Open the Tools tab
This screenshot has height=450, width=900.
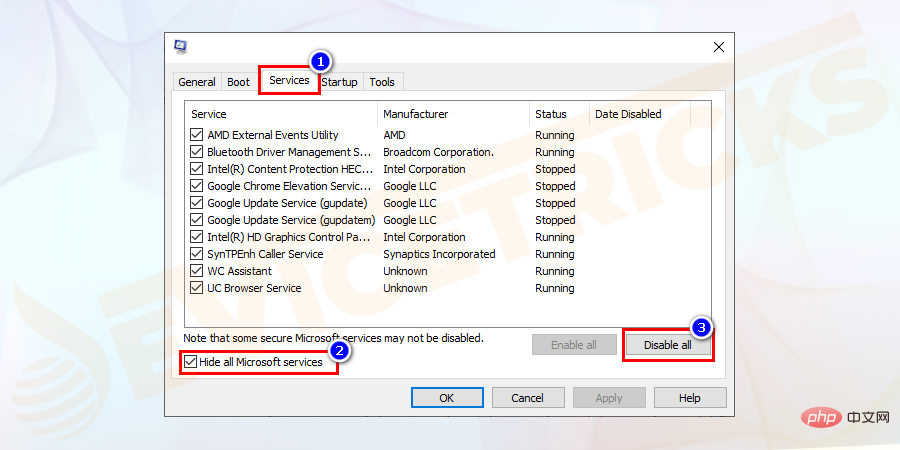coord(382,82)
